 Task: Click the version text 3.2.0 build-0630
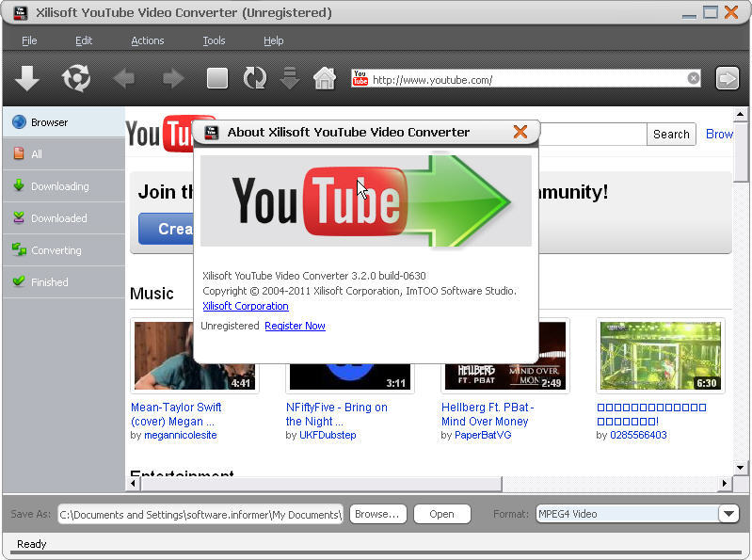[x=389, y=276]
